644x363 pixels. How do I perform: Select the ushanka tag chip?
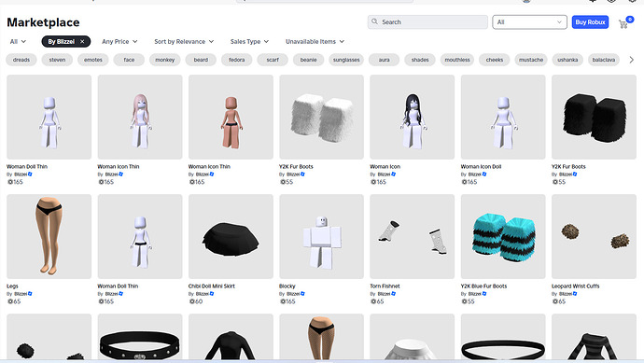567,60
